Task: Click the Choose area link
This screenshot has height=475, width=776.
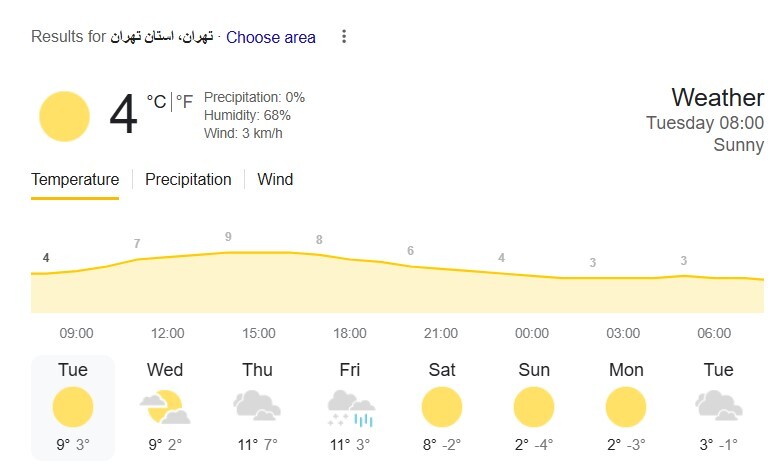Action: [271, 37]
